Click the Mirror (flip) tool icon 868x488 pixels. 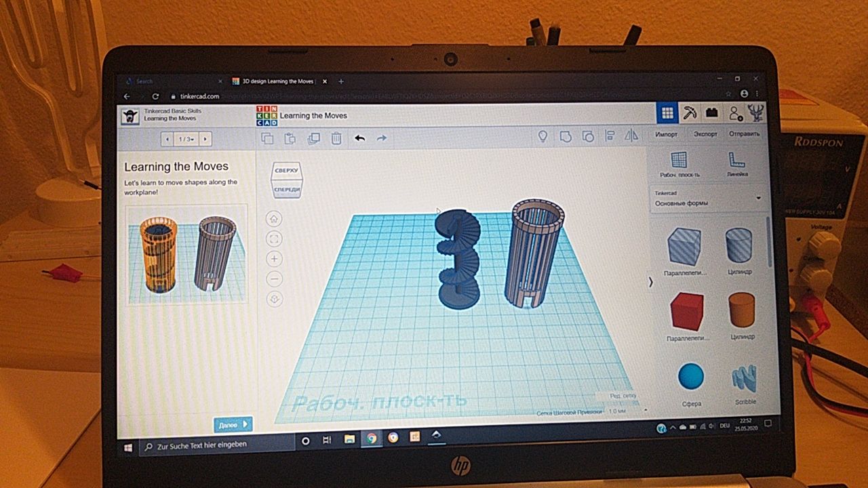pos(631,136)
